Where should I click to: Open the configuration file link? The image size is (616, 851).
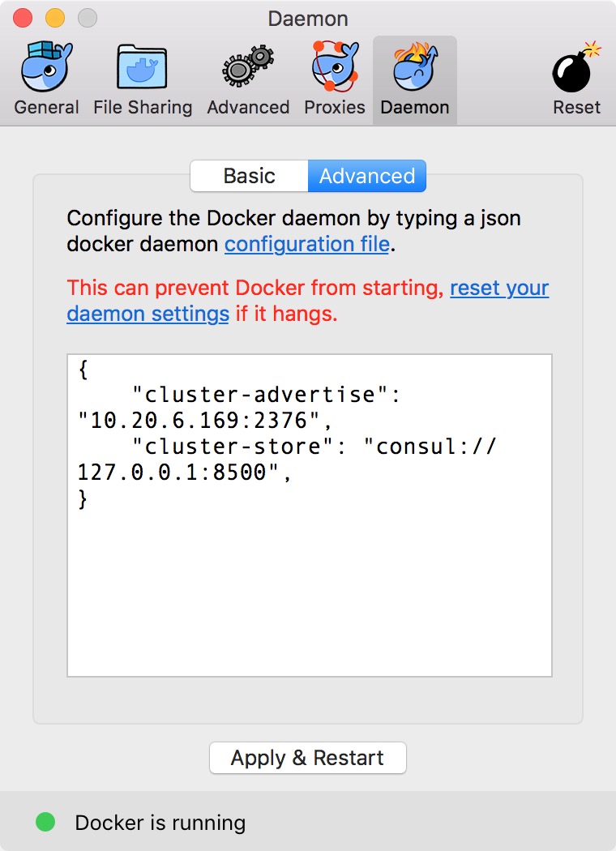(x=307, y=244)
